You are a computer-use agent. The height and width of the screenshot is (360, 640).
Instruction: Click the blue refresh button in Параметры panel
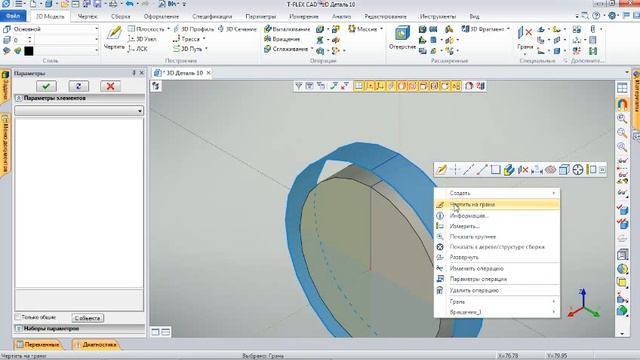(78, 86)
